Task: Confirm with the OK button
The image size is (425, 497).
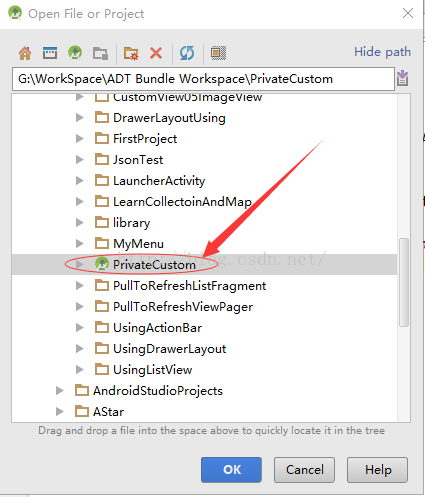Action: (x=231, y=470)
